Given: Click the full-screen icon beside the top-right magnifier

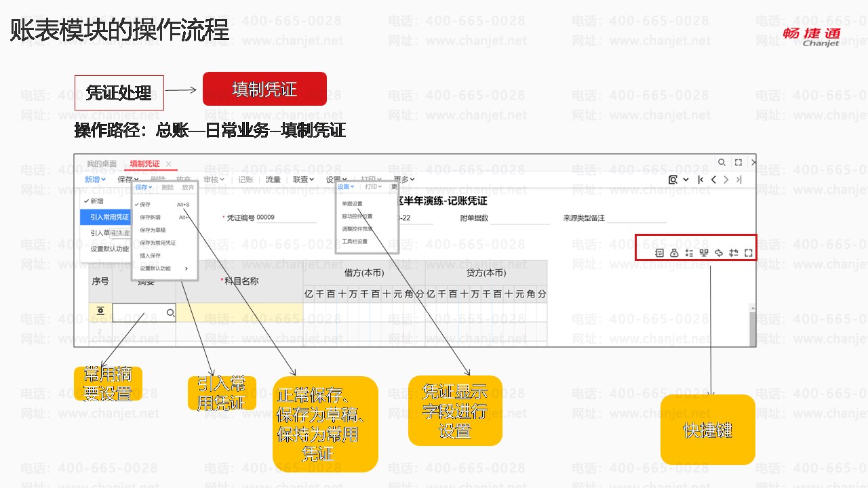Looking at the screenshot, I should click(x=738, y=163).
